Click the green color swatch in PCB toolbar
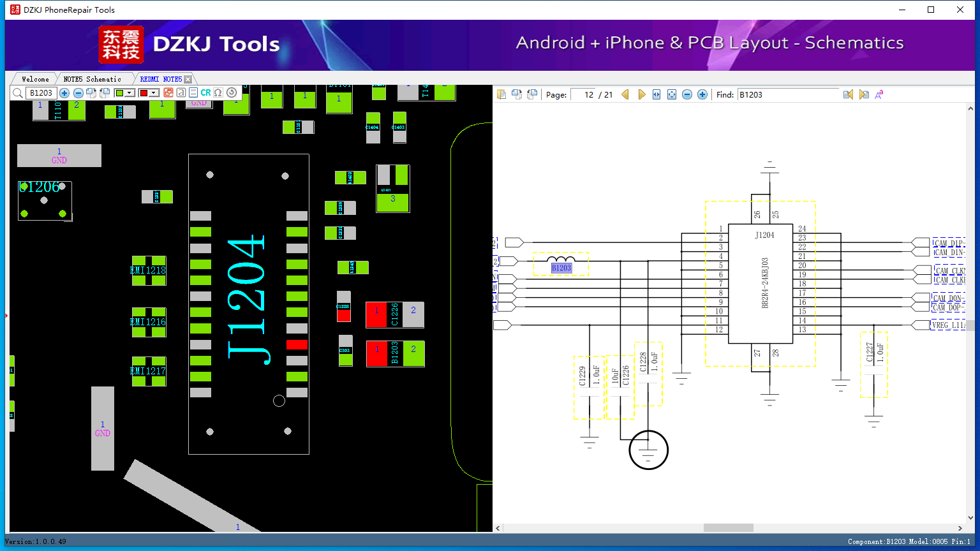Image resolution: width=980 pixels, height=551 pixels. [119, 93]
